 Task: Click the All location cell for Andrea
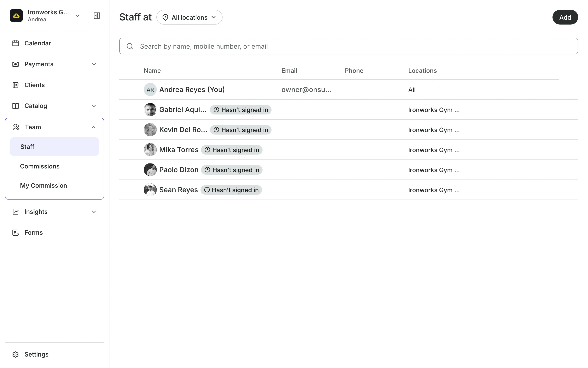412,90
